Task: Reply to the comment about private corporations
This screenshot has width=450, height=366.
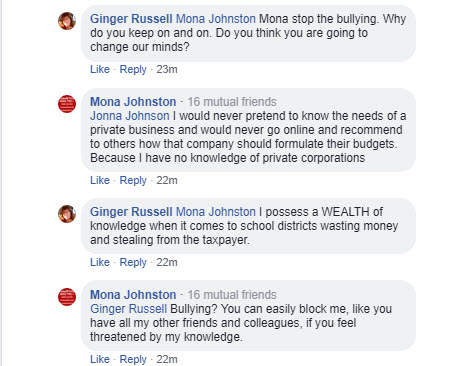Action: pos(133,180)
